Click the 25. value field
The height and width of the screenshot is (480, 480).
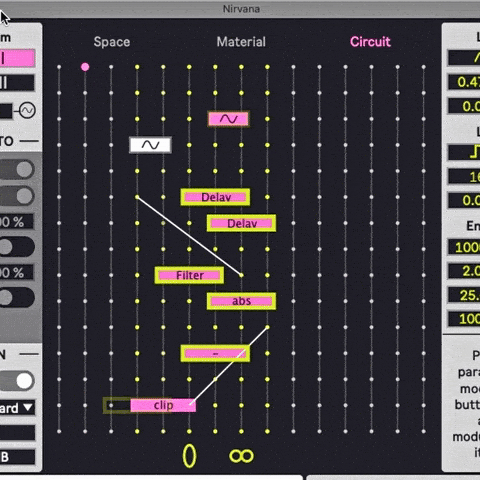click(x=464, y=295)
